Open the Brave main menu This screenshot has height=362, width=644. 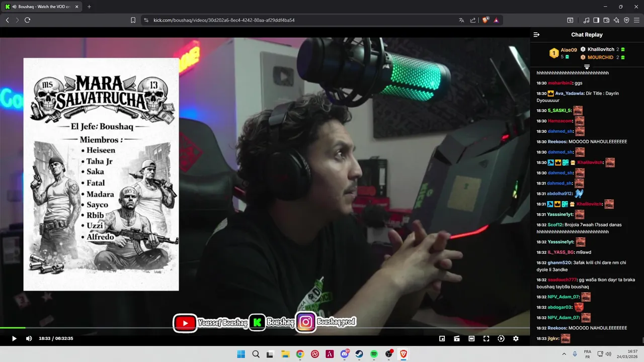pyautogui.click(x=636, y=20)
